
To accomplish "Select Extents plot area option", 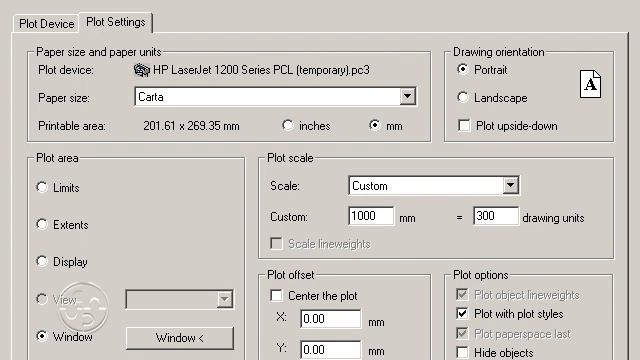I will 42,224.
